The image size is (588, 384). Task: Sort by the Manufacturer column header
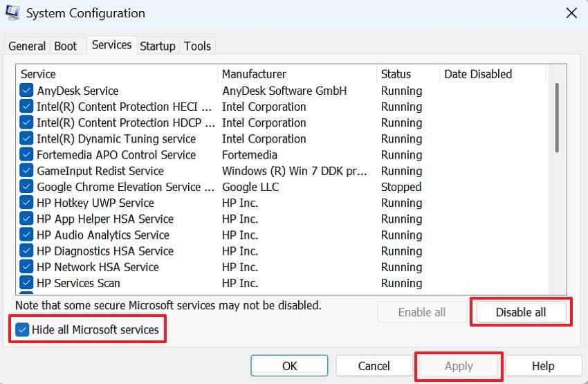click(x=297, y=74)
